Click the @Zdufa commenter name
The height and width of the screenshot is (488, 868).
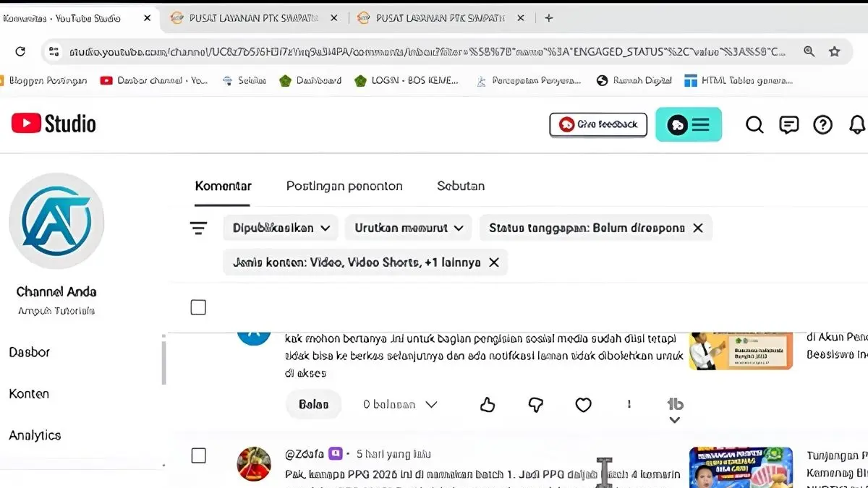pos(305,454)
